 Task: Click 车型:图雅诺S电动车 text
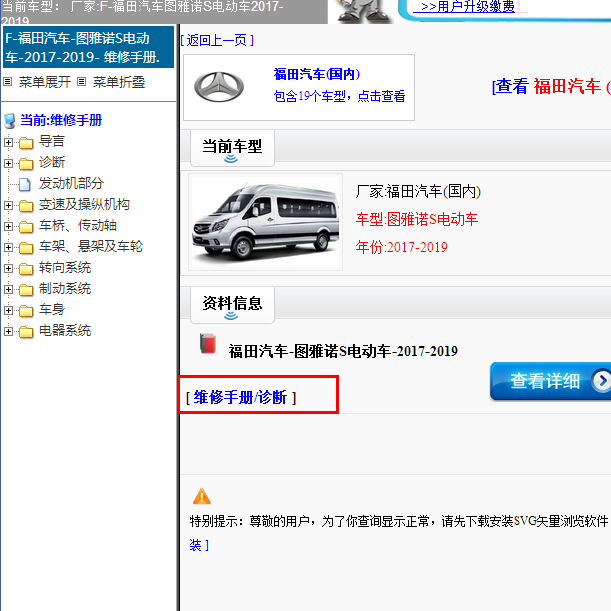pyautogui.click(x=417, y=219)
